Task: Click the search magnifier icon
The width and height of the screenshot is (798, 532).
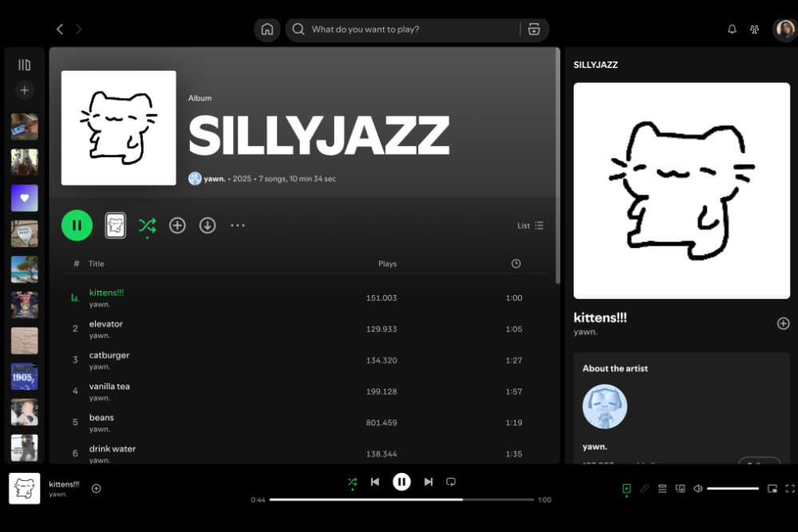Action: click(x=298, y=30)
